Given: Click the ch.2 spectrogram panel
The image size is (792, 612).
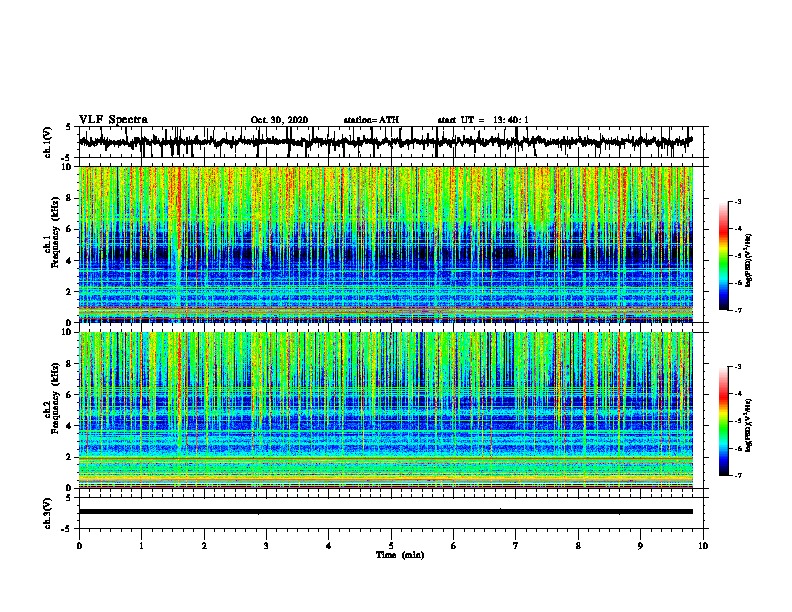Looking at the screenshot, I should point(386,410).
